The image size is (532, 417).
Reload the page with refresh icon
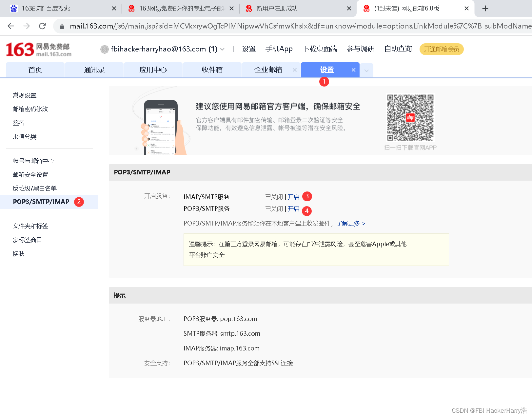point(42,26)
